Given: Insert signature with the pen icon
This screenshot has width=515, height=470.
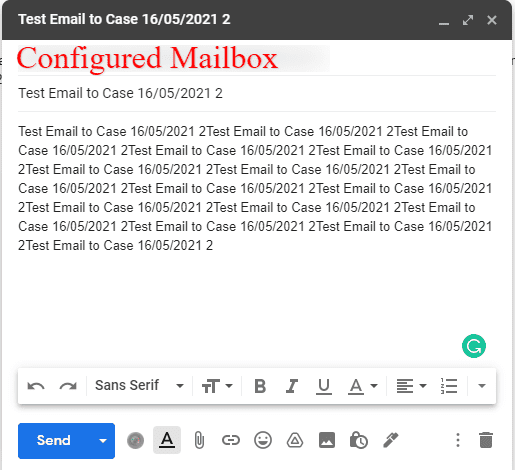Looking at the screenshot, I should 391,440.
